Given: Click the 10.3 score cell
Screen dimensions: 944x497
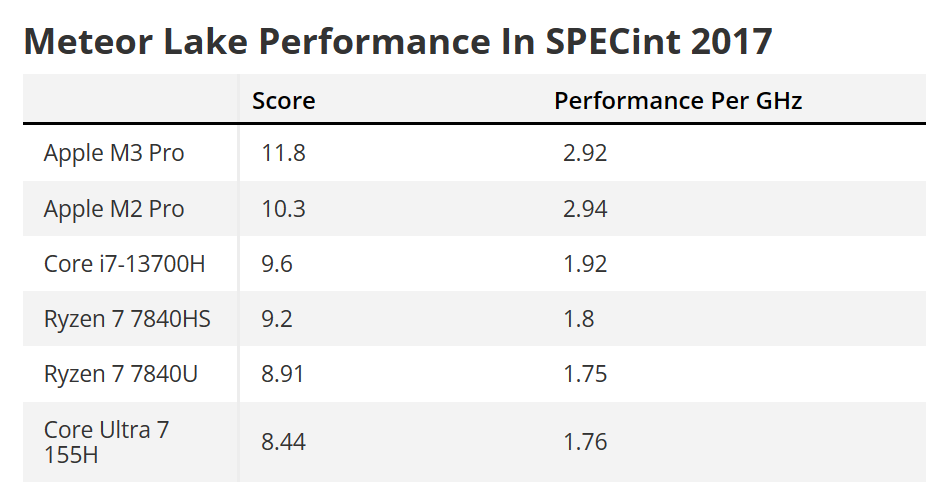Looking at the screenshot, I should pos(284,209).
